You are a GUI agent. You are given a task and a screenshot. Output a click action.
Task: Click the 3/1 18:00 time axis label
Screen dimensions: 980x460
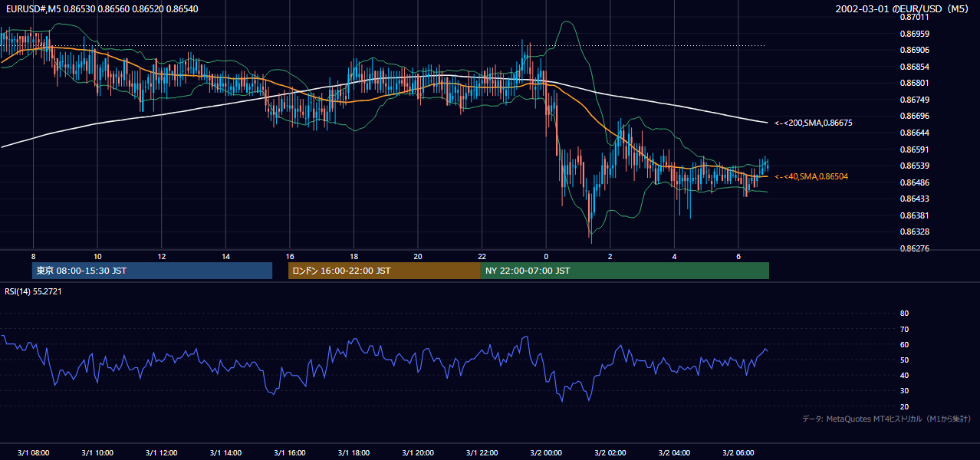[354, 452]
